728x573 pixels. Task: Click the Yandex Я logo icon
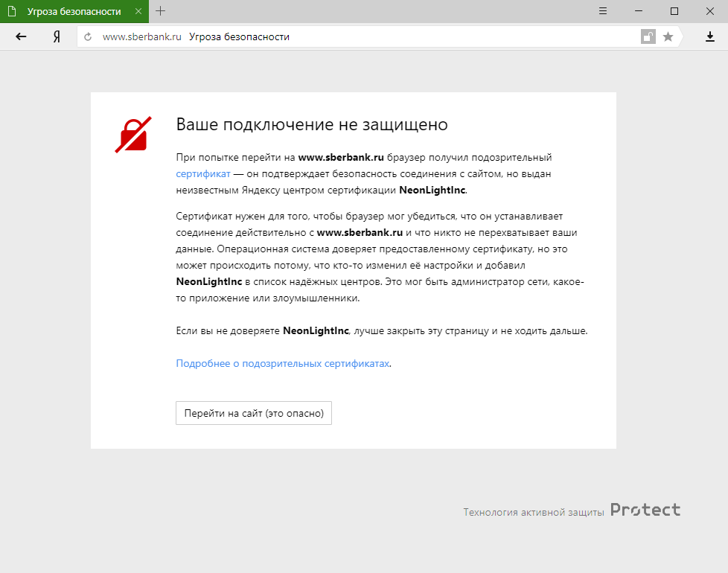tap(56, 35)
